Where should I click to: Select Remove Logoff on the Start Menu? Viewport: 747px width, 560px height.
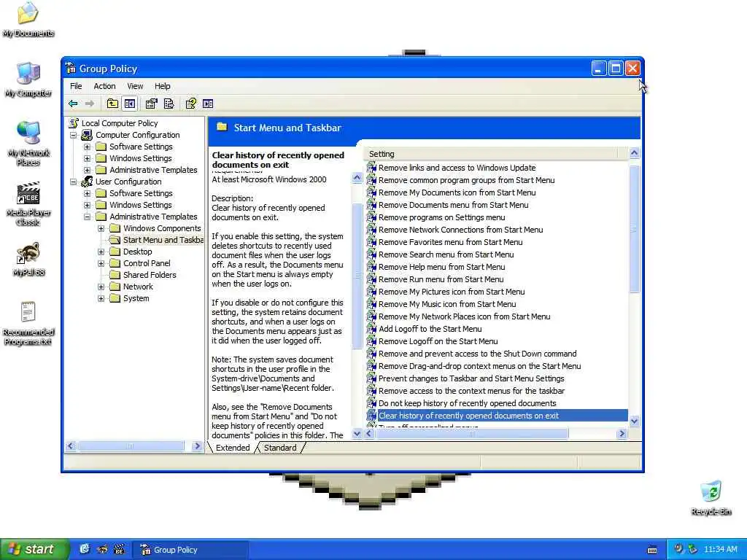point(438,341)
